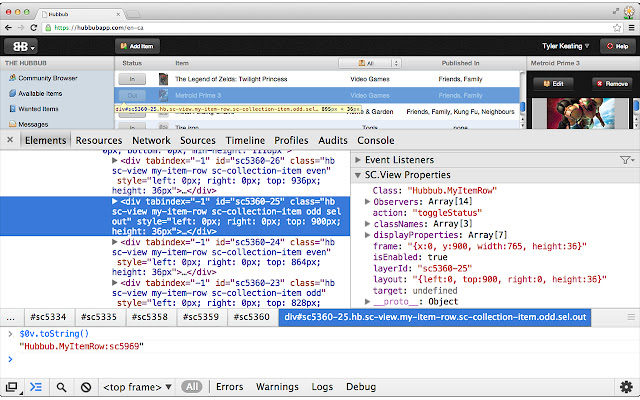Open Community Browser in the sidebar
The height and width of the screenshot is (400, 640).
click(46, 78)
